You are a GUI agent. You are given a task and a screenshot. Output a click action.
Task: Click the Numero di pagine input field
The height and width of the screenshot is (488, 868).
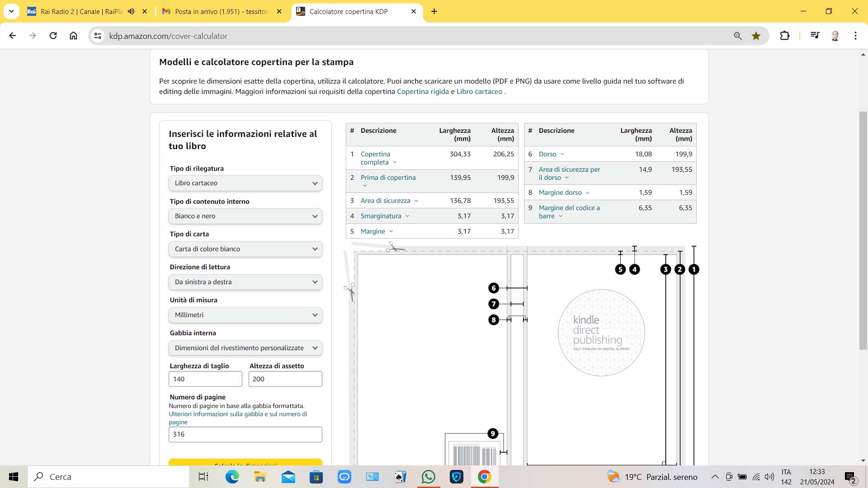click(245, 434)
